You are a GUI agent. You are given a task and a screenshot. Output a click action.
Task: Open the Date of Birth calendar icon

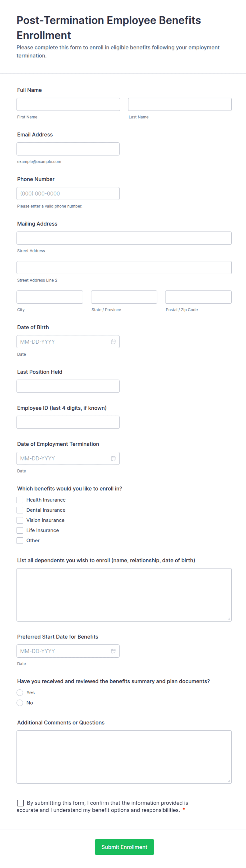click(x=113, y=342)
